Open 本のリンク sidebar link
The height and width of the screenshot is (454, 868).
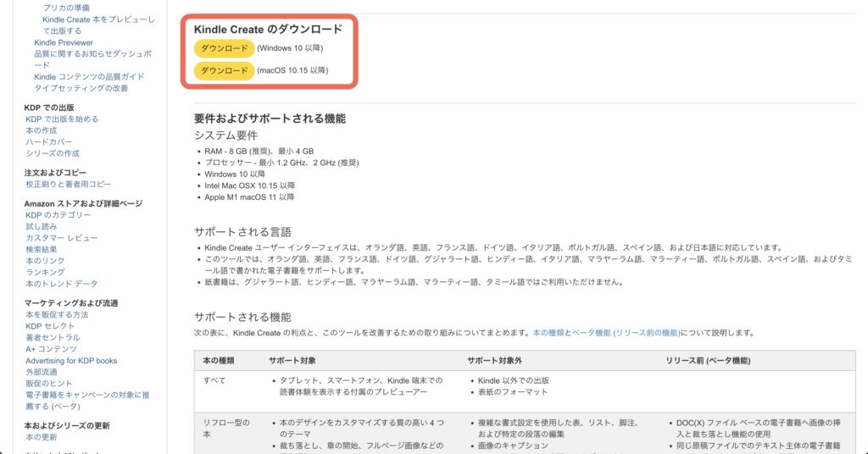pos(45,260)
